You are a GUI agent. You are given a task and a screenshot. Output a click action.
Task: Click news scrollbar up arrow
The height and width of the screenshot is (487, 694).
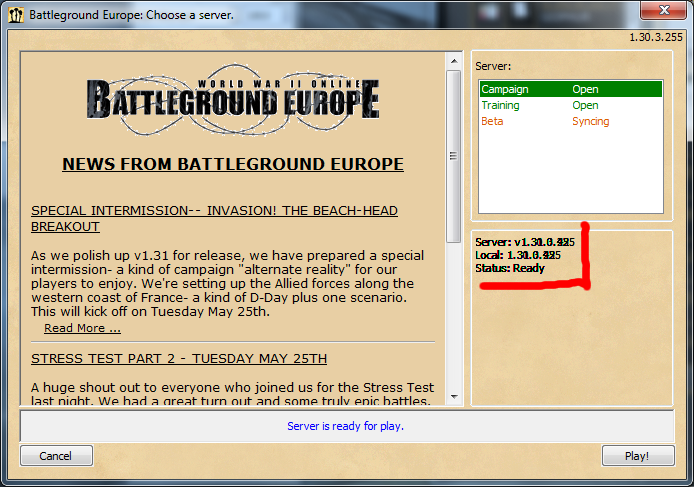(x=454, y=61)
